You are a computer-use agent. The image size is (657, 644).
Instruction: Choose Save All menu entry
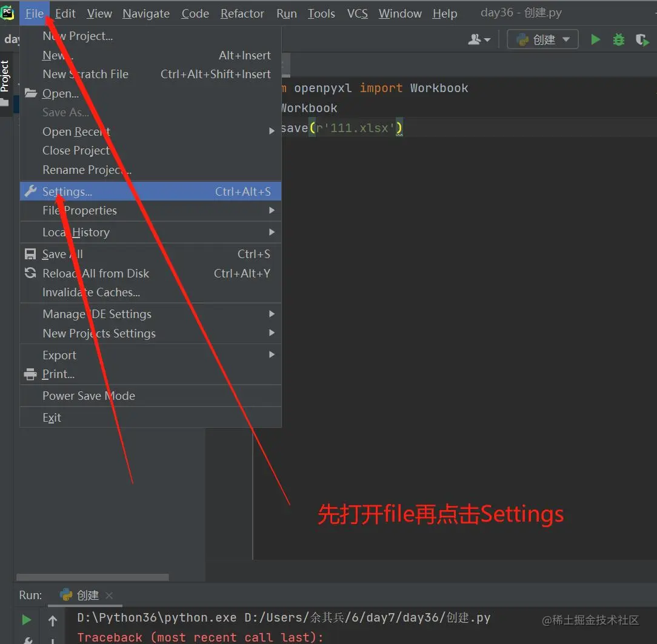[x=150, y=254]
